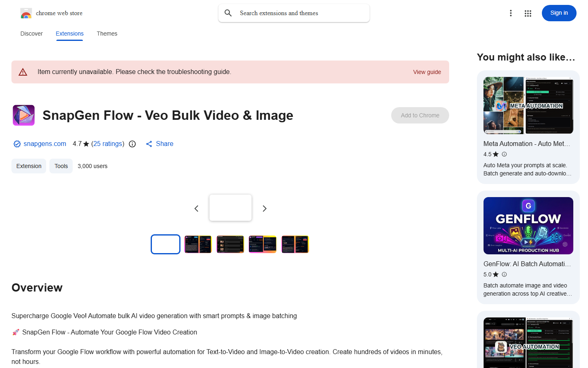Open the View guide link
Viewport: 588px width, 368px height.
[x=427, y=72]
